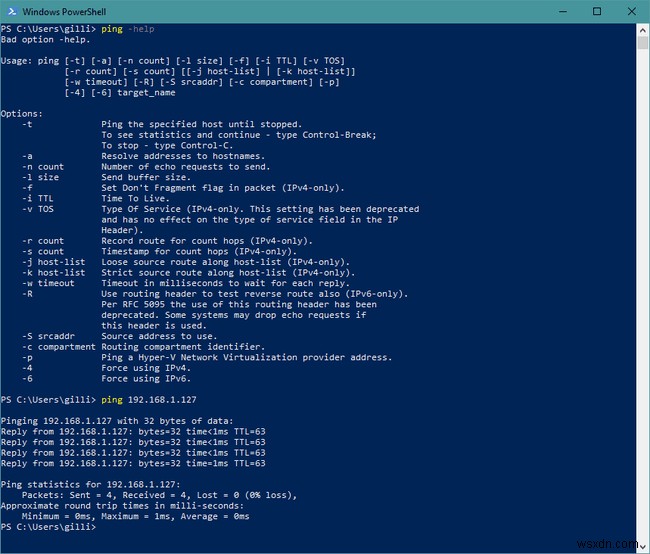Click the '-S srcaddr' option label

tap(48, 336)
